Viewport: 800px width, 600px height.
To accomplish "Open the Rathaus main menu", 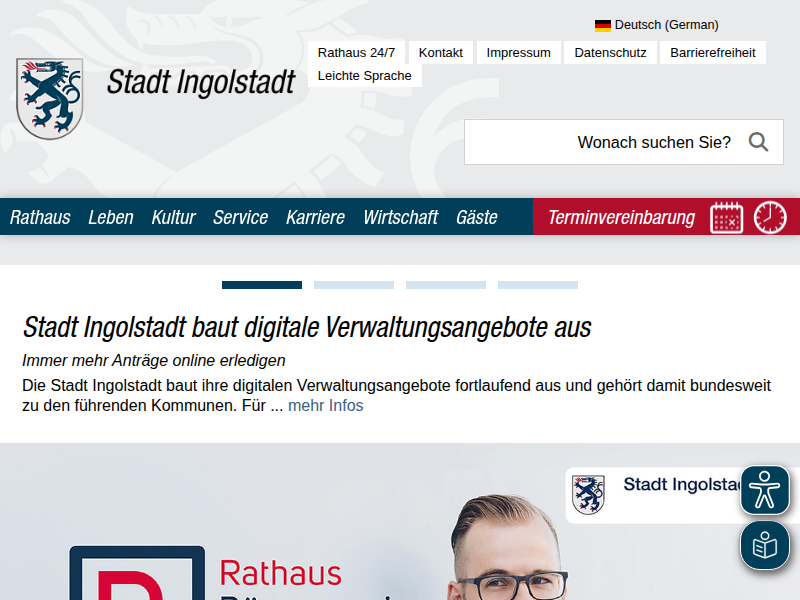I will (x=40, y=217).
